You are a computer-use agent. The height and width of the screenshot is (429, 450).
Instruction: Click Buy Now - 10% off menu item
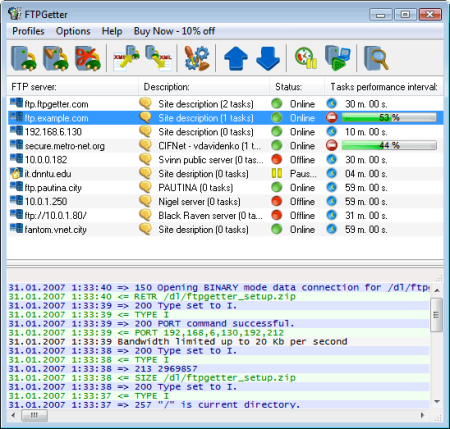[x=174, y=31]
